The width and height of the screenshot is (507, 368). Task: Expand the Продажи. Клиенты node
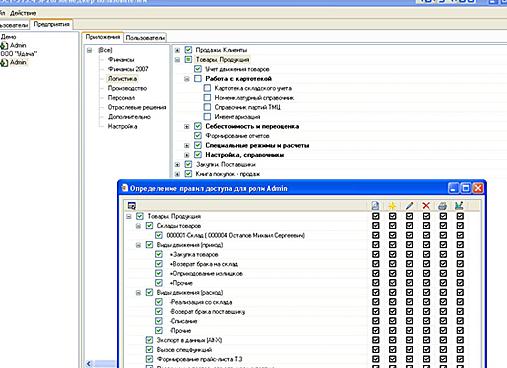click(x=178, y=50)
